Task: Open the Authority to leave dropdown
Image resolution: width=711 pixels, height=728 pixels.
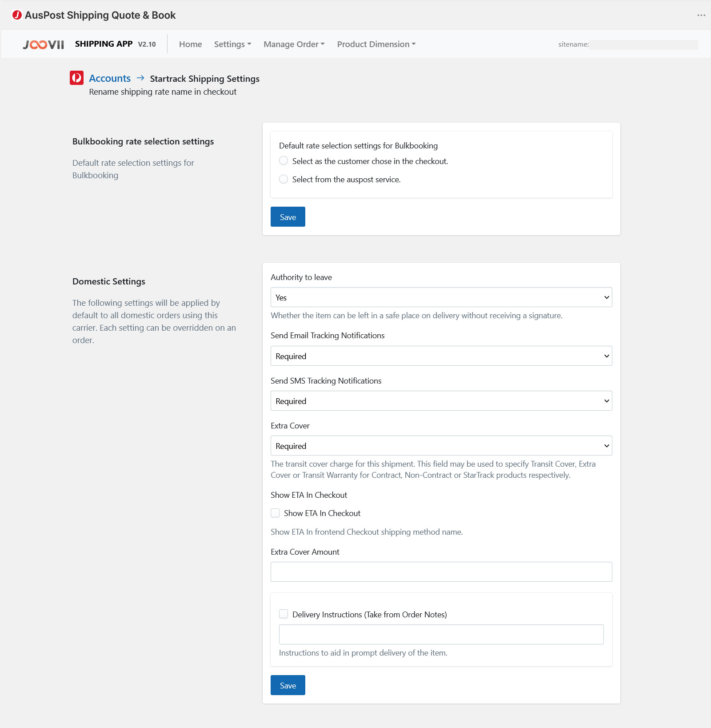Action: click(441, 297)
